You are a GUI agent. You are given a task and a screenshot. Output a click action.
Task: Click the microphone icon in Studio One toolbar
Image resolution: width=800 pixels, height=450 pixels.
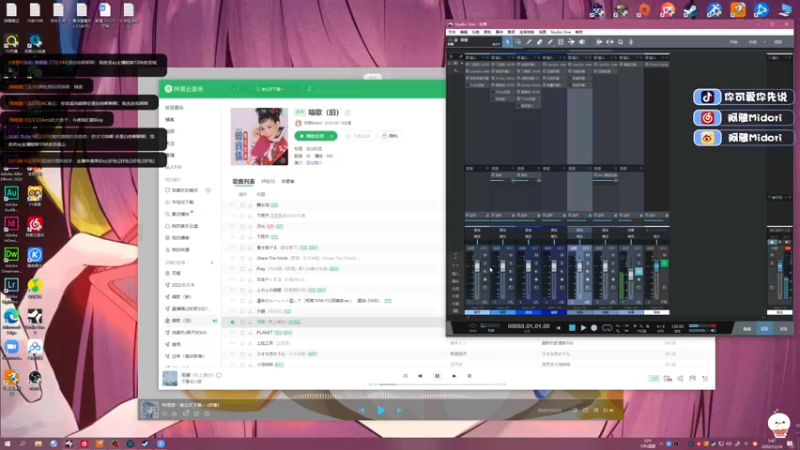pos(631,42)
